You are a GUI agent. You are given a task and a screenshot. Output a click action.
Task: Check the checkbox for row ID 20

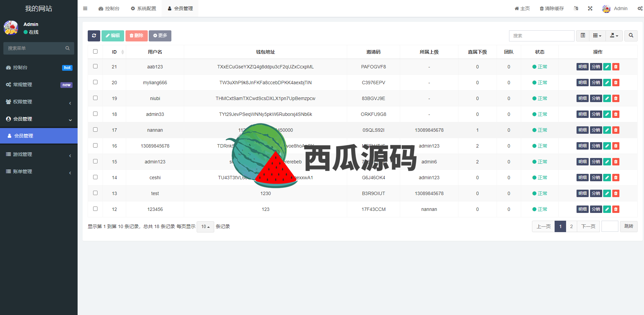95,82
